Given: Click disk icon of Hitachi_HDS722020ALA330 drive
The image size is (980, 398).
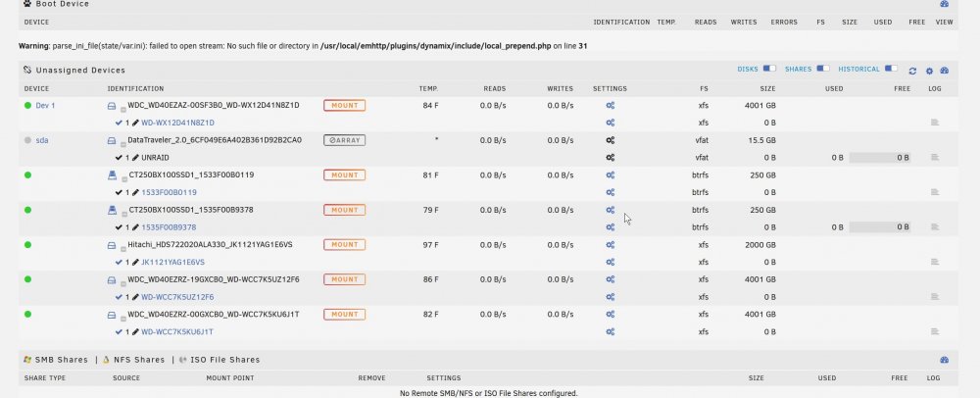Looking at the screenshot, I should (112, 245).
